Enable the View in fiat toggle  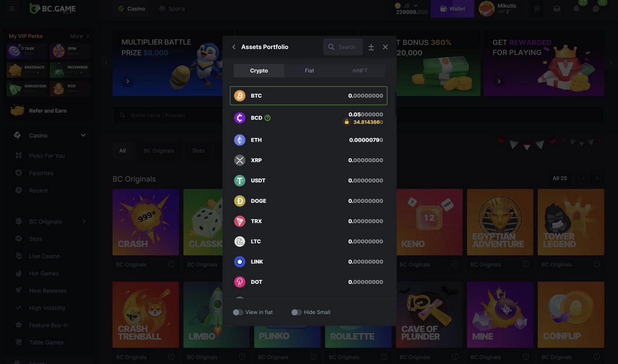coord(238,312)
